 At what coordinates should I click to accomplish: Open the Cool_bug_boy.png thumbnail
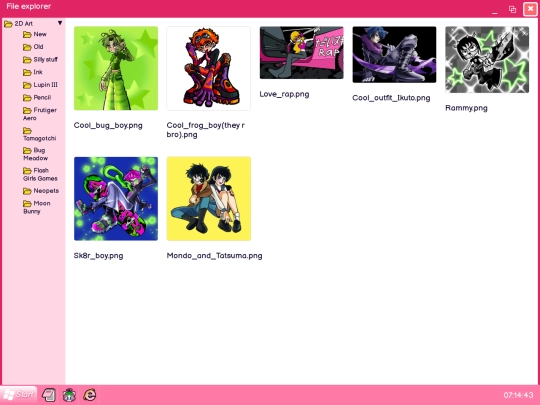point(116,68)
